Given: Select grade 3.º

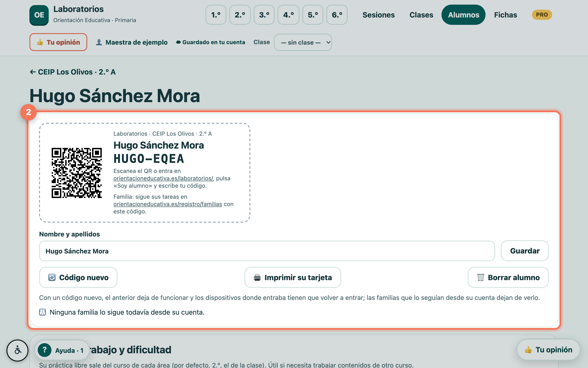Looking at the screenshot, I should pyautogui.click(x=264, y=15).
